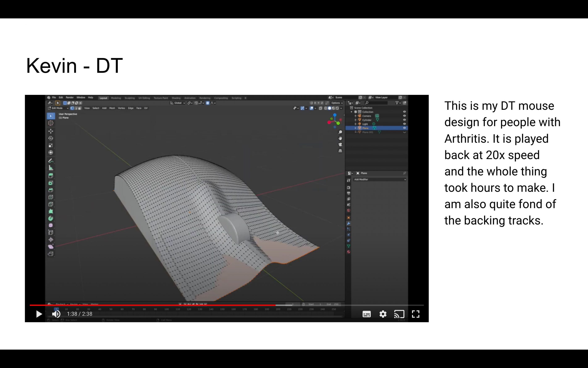
Task: Hide the Plane object eye icon
Action: 404,128
